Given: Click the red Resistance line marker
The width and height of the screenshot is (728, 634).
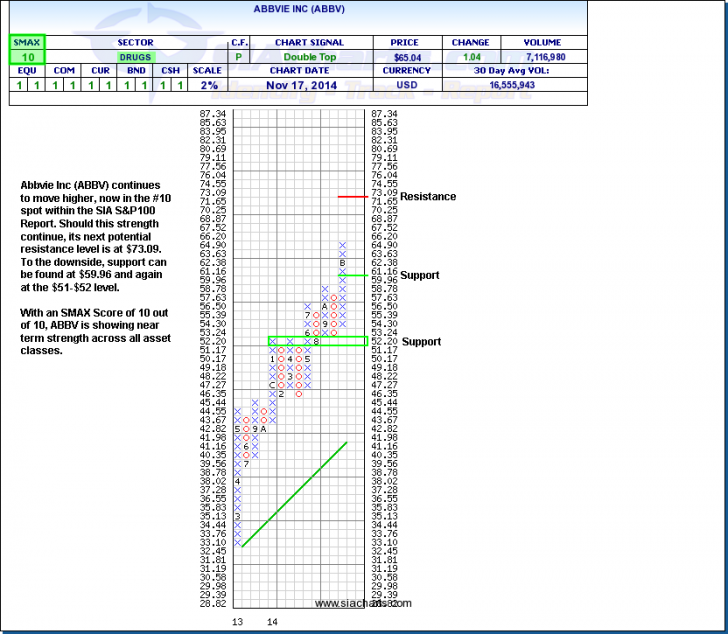Looking at the screenshot, I should click(x=352, y=196).
